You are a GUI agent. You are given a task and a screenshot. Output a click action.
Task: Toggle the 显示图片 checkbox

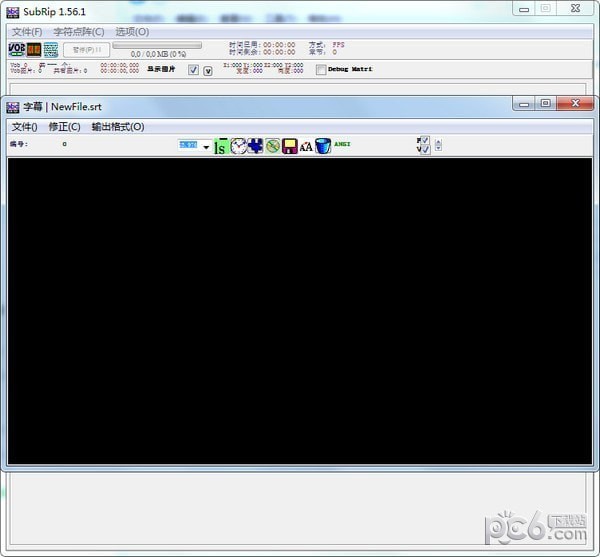(193, 70)
